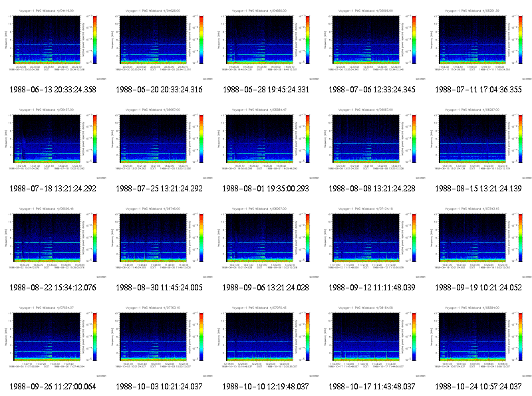
Task: Click the caption text 1988-08-15 13:21:24.139
Action: pos(478,189)
